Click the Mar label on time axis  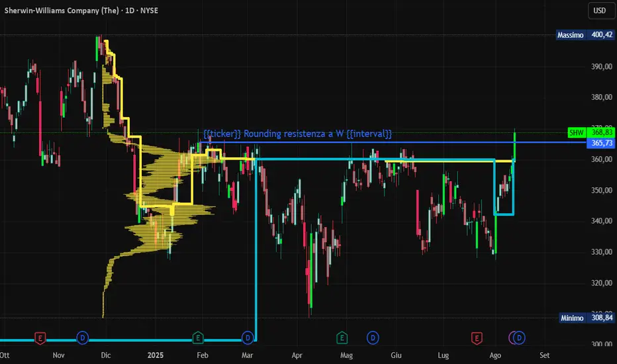(247, 355)
